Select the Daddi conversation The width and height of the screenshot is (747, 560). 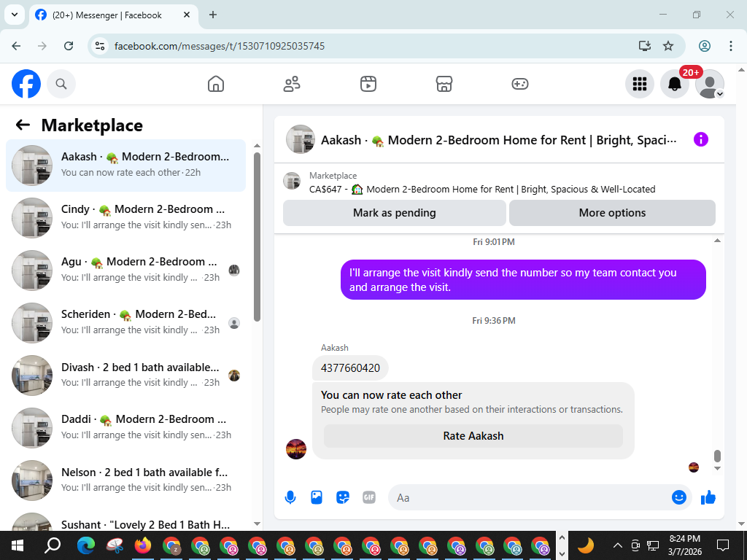coord(125,427)
